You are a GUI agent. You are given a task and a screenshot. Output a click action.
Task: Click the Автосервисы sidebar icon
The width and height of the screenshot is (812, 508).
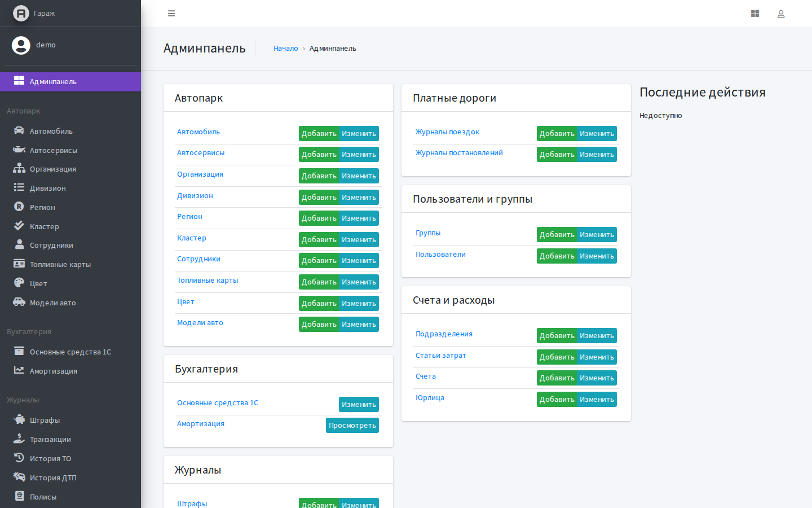pos(19,150)
